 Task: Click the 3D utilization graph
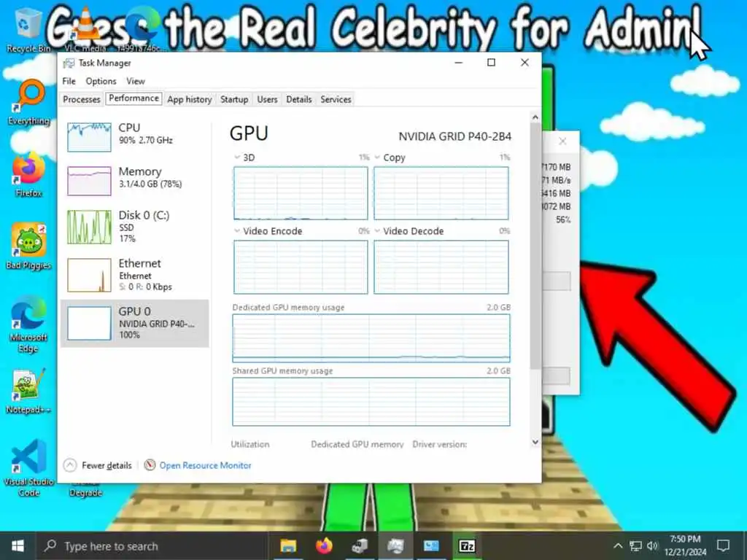point(301,192)
